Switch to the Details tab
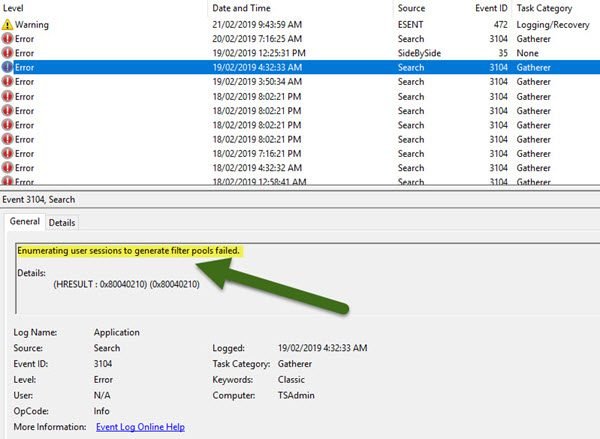Viewport: 600px width, 439px height. pyautogui.click(x=62, y=222)
